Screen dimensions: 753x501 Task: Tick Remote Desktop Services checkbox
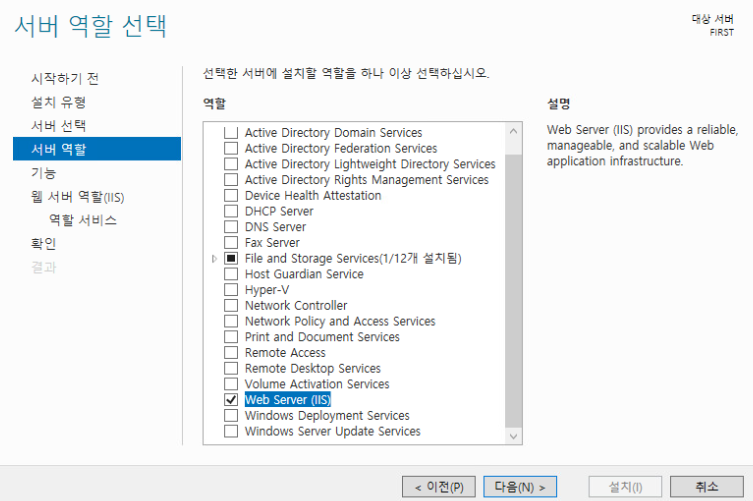point(231,368)
